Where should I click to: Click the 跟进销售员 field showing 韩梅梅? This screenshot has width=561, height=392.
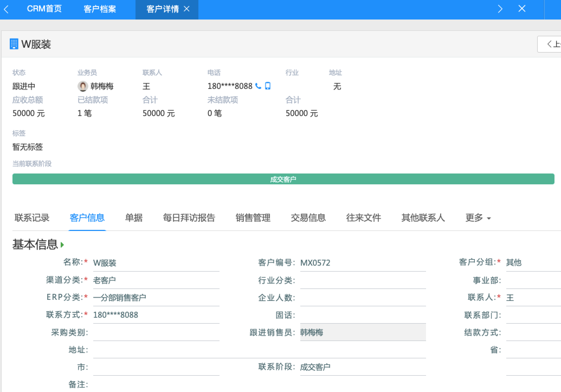click(x=363, y=332)
